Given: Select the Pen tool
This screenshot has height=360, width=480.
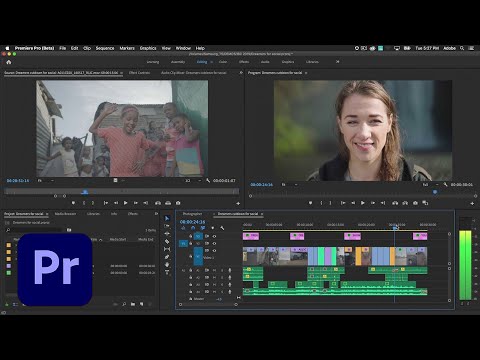Looking at the screenshot, I should 167,257.
